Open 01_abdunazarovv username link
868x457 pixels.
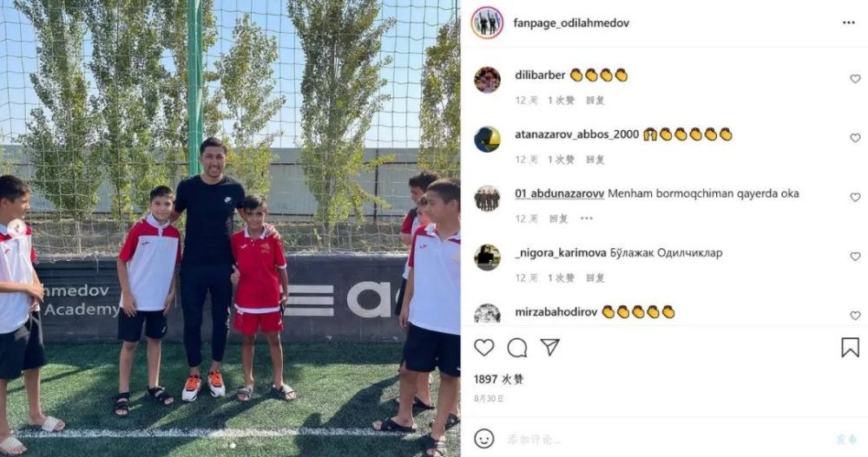559,193
